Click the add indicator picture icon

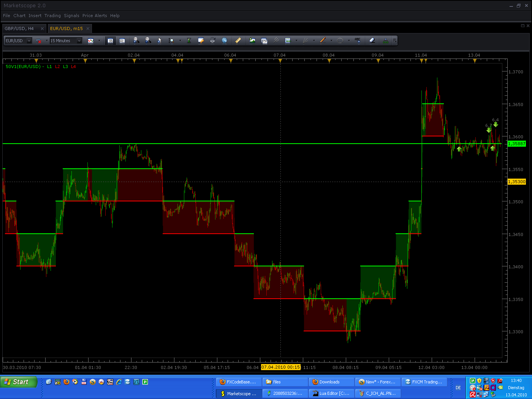[252, 40]
